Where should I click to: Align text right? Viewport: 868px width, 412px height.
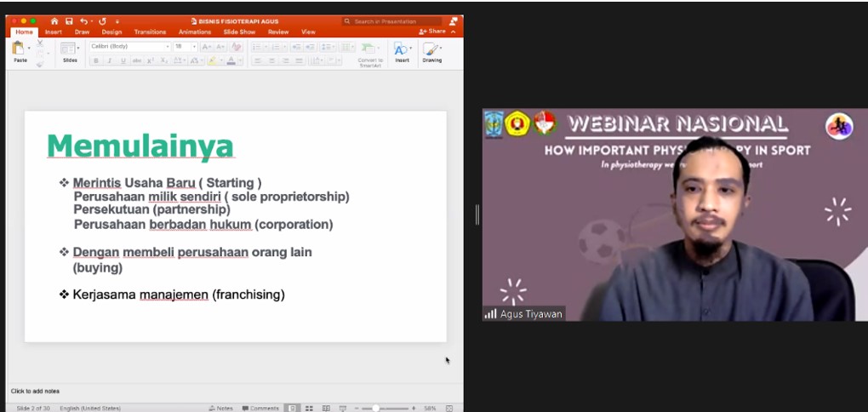286,61
